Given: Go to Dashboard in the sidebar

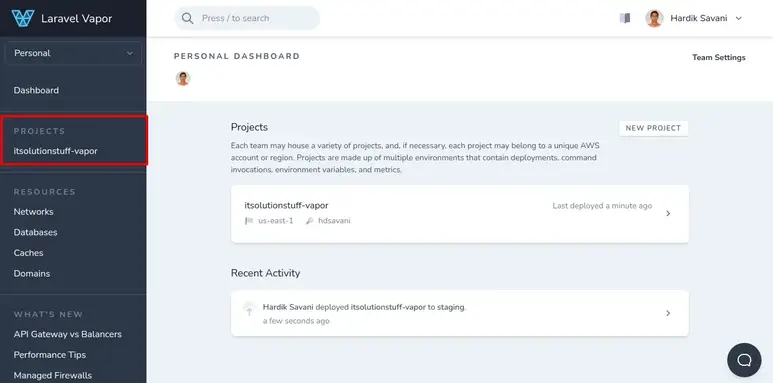Looking at the screenshot, I should point(36,90).
